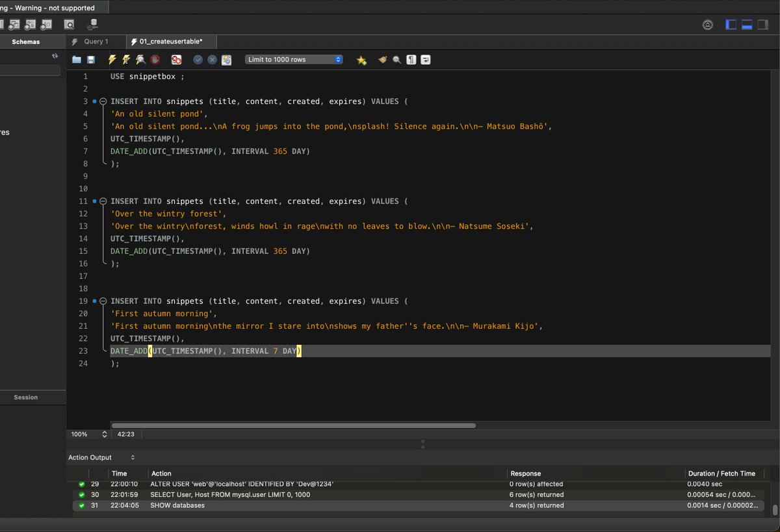Execute the whole script with lightning icon

[x=112, y=60]
